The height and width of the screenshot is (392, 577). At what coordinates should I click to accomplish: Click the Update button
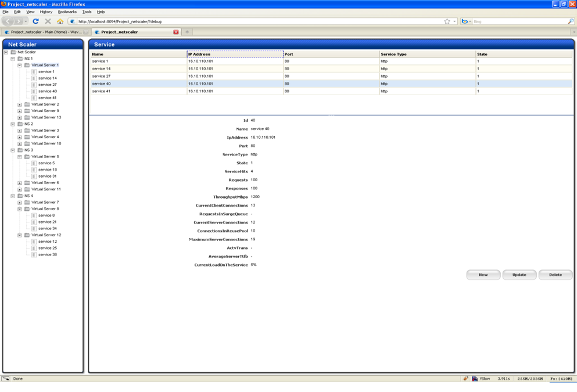pos(519,275)
